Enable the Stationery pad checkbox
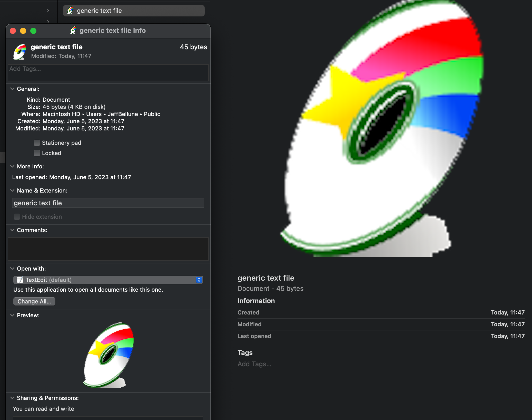 pyautogui.click(x=37, y=143)
